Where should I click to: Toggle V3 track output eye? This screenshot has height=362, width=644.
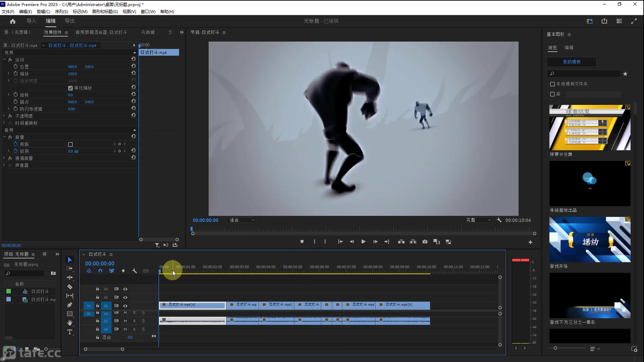125,289
